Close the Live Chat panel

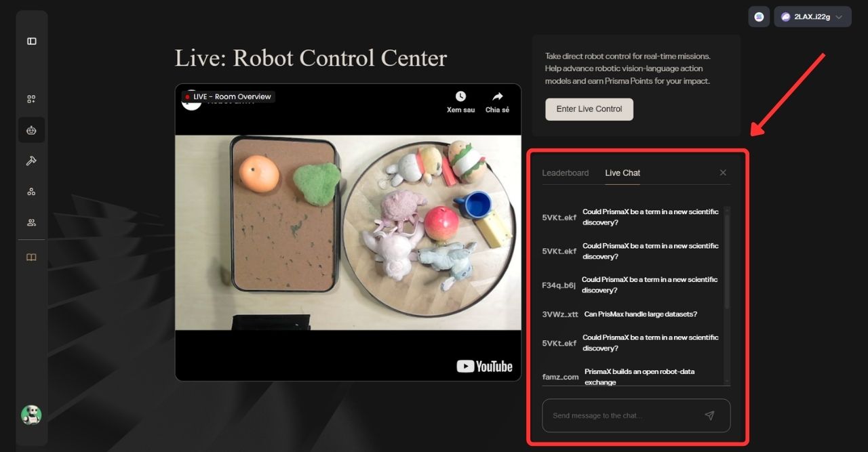723,173
